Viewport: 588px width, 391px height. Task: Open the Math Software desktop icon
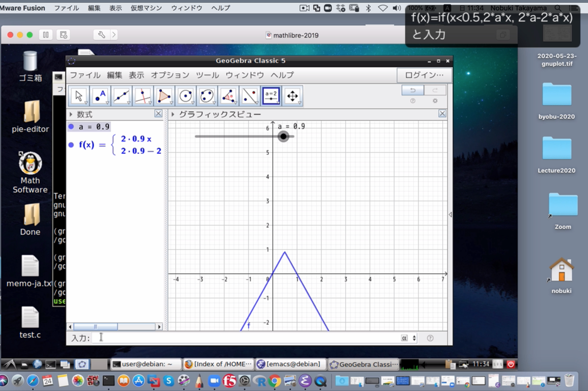(x=30, y=173)
